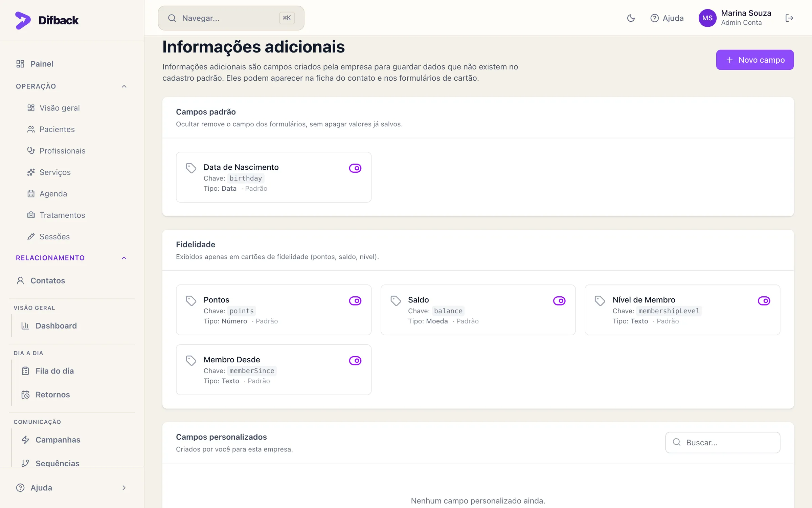Click the Tratamentos case icon

tap(31, 215)
